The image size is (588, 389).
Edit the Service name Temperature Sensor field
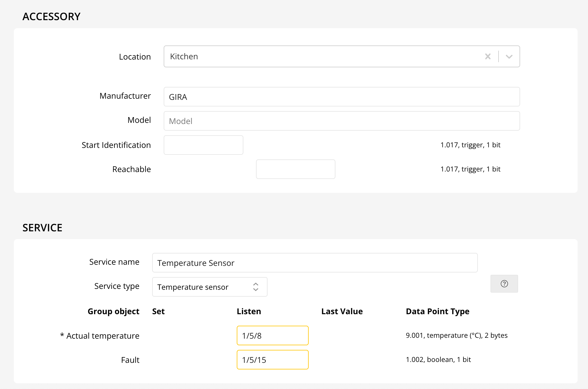(x=315, y=263)
